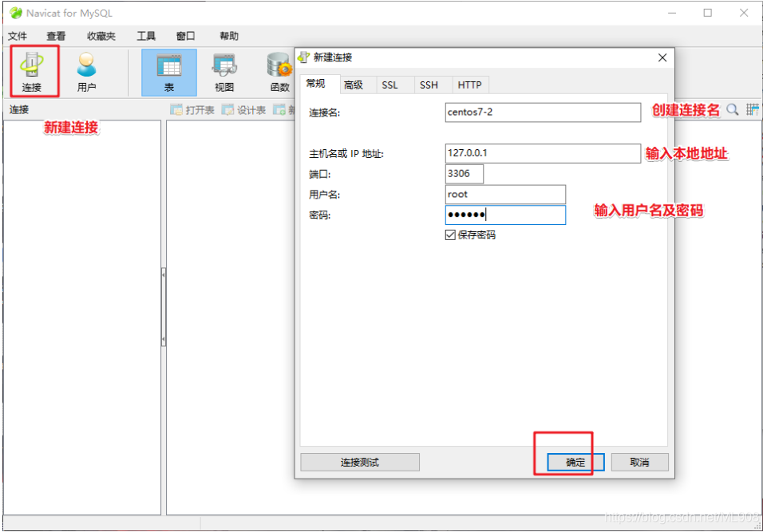This screenshot has width=767, height=532.
Task: Open the 用户 (User) toolbar icon
Action: tap(86, 72)
